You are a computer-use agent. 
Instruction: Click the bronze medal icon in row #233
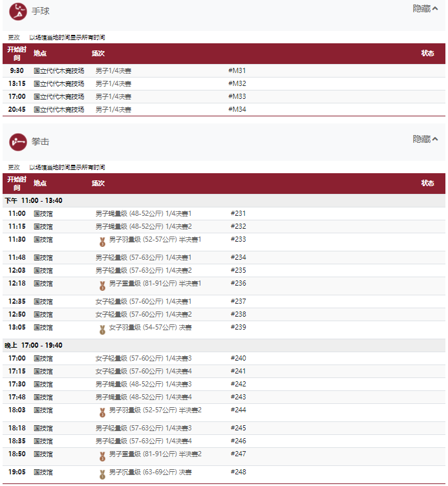point(102,242)
